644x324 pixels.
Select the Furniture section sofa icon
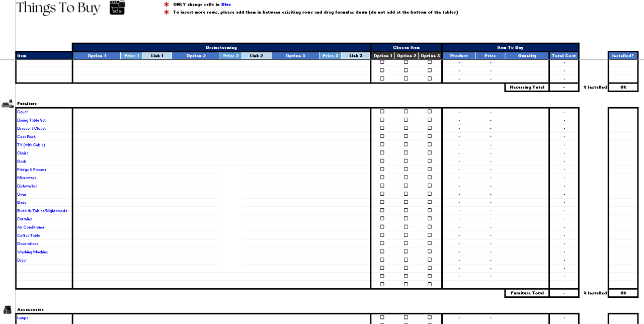point(8,104)
